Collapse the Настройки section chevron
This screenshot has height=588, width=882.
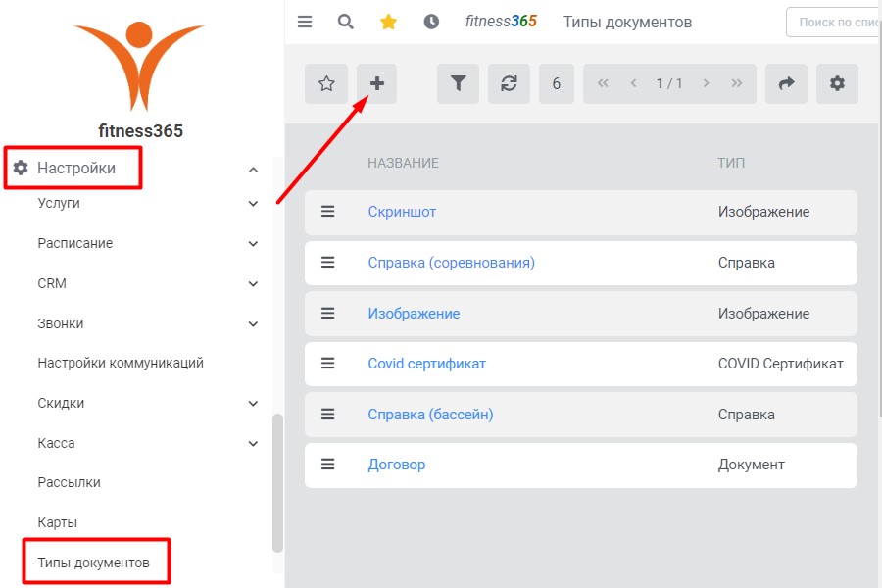253,170
